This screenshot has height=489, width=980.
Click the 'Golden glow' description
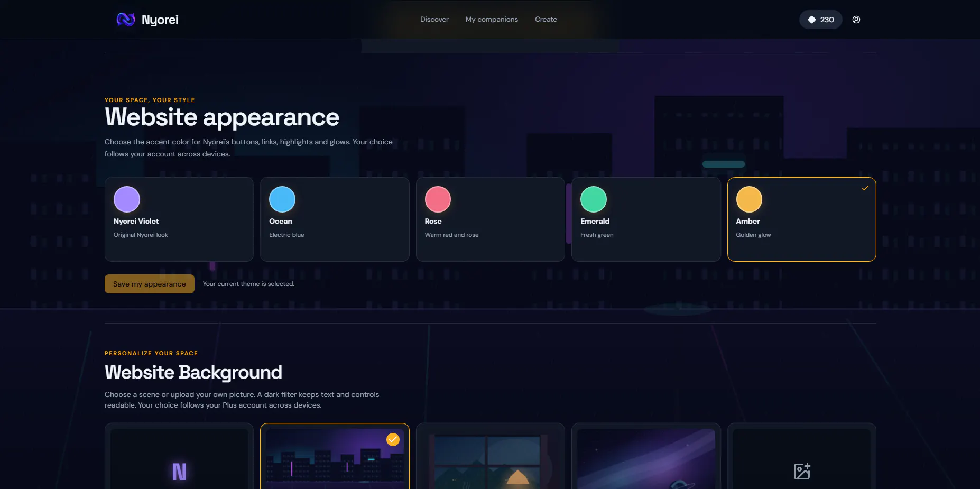[x=753, y=235]
